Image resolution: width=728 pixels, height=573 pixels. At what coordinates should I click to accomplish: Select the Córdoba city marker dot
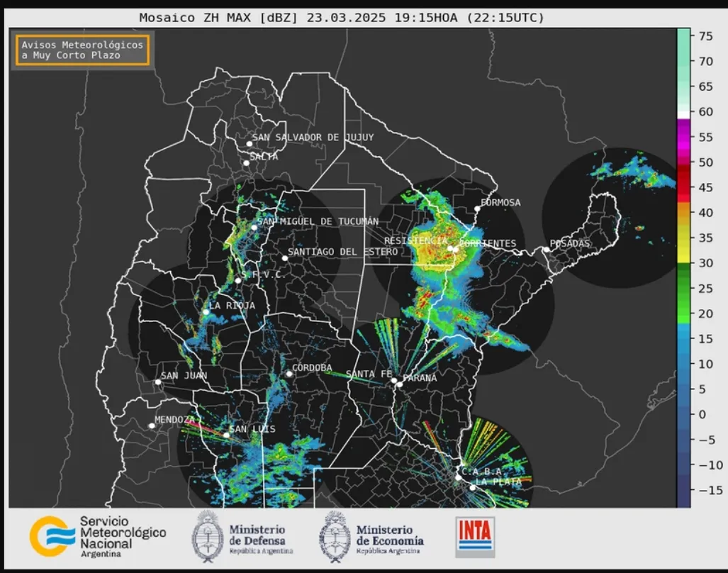[289, 374]
